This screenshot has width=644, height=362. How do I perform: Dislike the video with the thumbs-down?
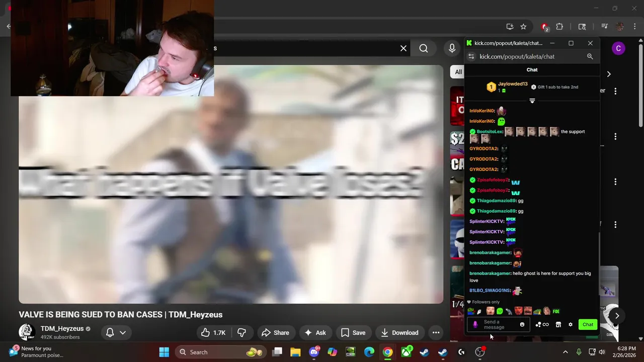point(242,332)
